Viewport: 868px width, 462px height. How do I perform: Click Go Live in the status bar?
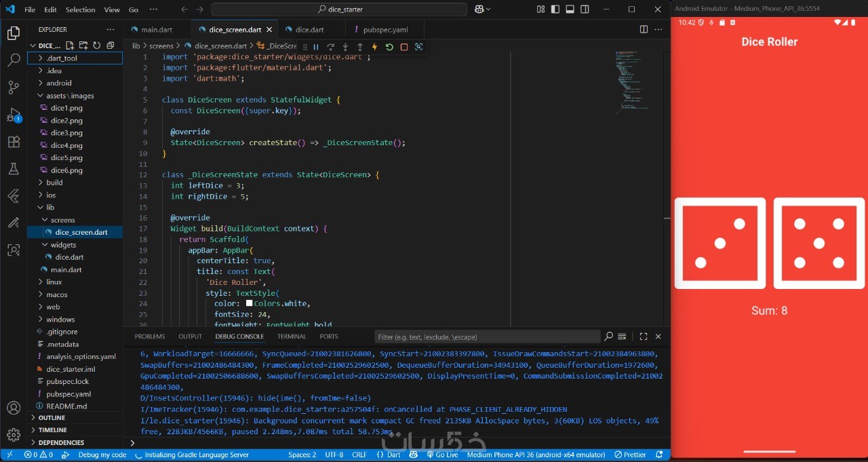point(441,455)
